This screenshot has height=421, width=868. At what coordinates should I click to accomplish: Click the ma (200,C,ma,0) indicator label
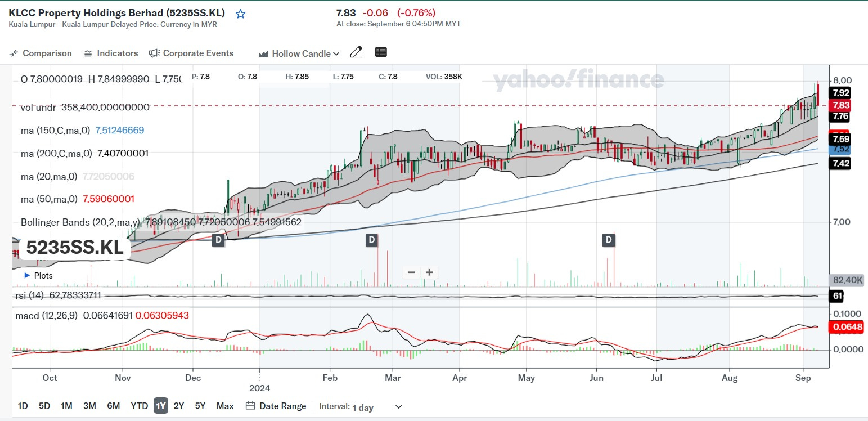click(55, 153)
